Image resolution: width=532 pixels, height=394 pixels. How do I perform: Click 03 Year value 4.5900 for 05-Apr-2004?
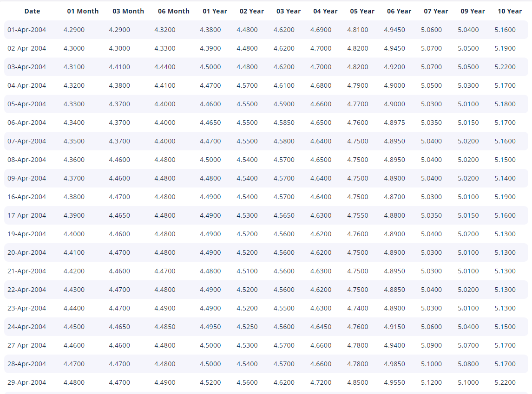[x=284, y=104]
